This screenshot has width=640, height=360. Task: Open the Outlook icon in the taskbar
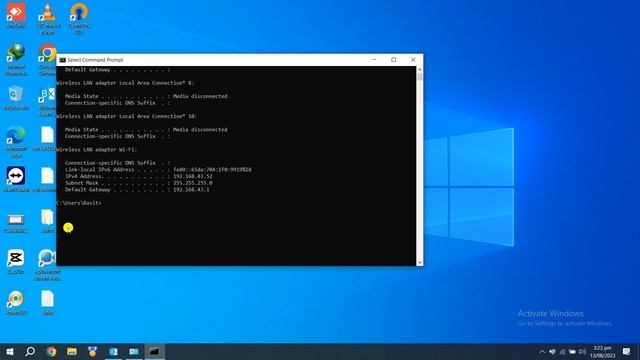tap(113, 351)
